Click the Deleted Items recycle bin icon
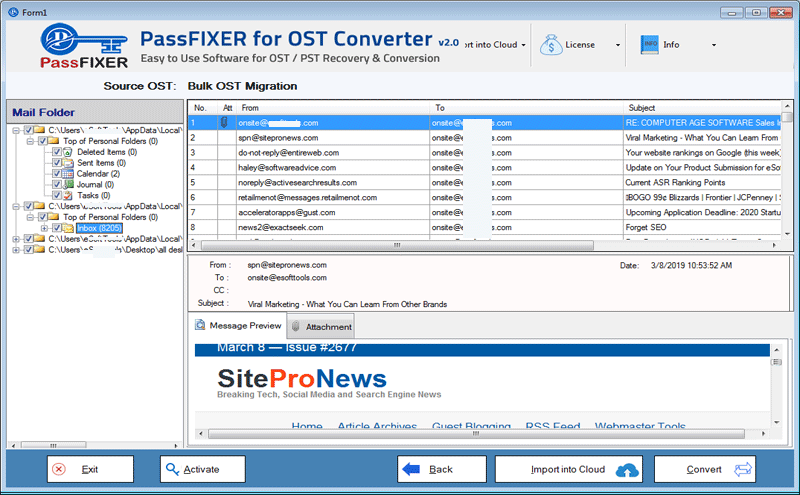This screenshot has width=800, height=495. 68,152
